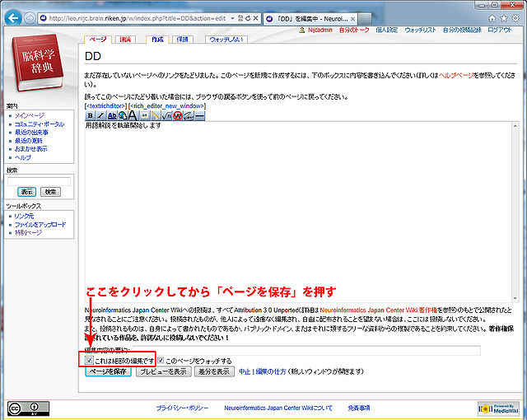Insert internal link with Ab icon

(x=111, y=115)
